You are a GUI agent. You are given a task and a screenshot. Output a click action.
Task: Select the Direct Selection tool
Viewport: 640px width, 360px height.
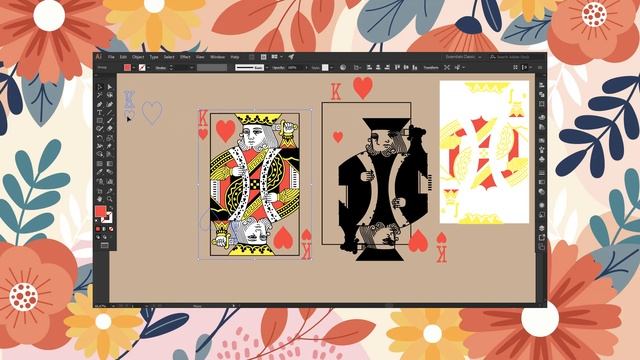click(x=110, y=87)
